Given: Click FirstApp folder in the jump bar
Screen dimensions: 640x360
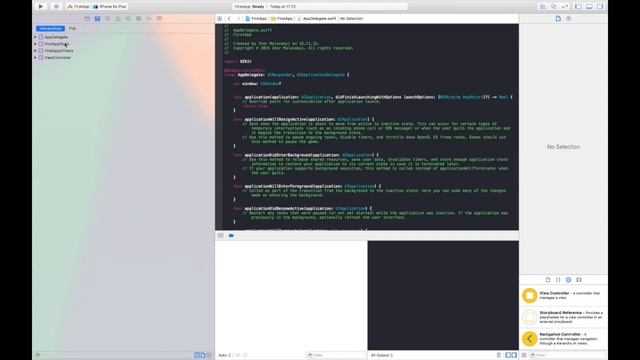Looking at the screenshot, I should [x=282, y=19].
